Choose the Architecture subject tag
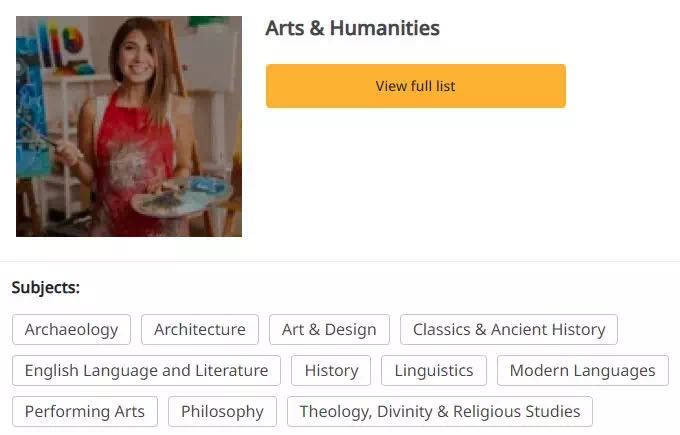The width and height of the screenshot is (680, 435). [200, 329]
